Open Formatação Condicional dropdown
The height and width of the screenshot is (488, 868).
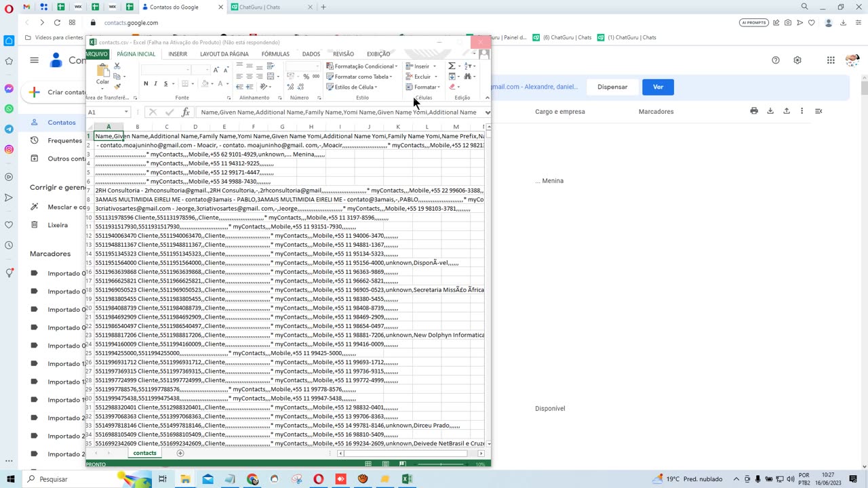click(362, 66)
